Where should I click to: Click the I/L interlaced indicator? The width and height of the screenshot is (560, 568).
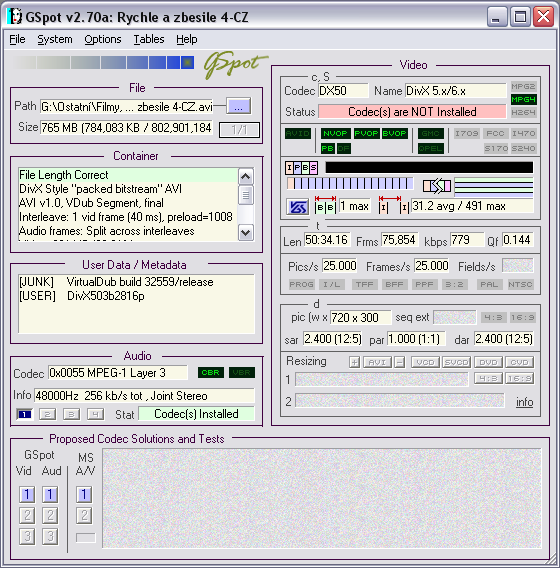(332, 284)
